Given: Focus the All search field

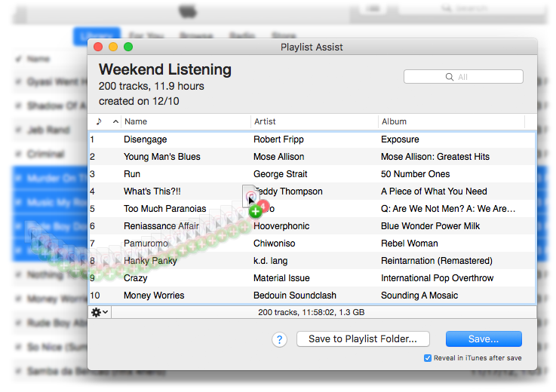Looking at the screenshot, I should coord(463,77).
